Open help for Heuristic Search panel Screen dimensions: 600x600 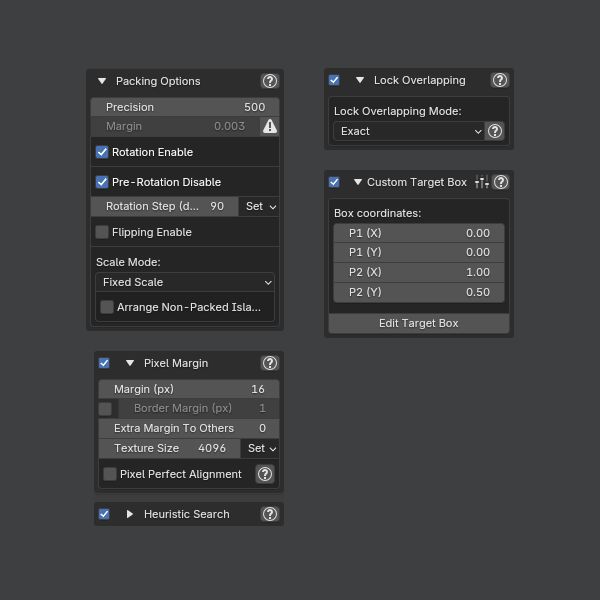click(270, 514)
